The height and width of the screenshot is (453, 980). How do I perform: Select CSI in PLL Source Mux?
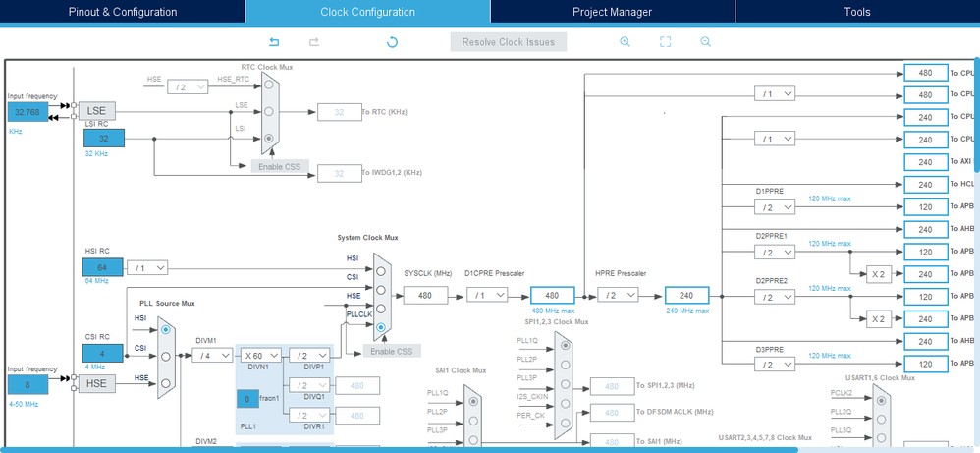[166, 356]
